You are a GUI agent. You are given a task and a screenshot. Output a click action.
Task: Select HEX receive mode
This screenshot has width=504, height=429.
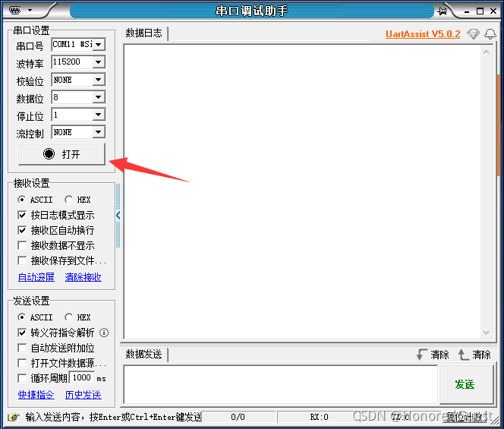[x=77, y=200]
